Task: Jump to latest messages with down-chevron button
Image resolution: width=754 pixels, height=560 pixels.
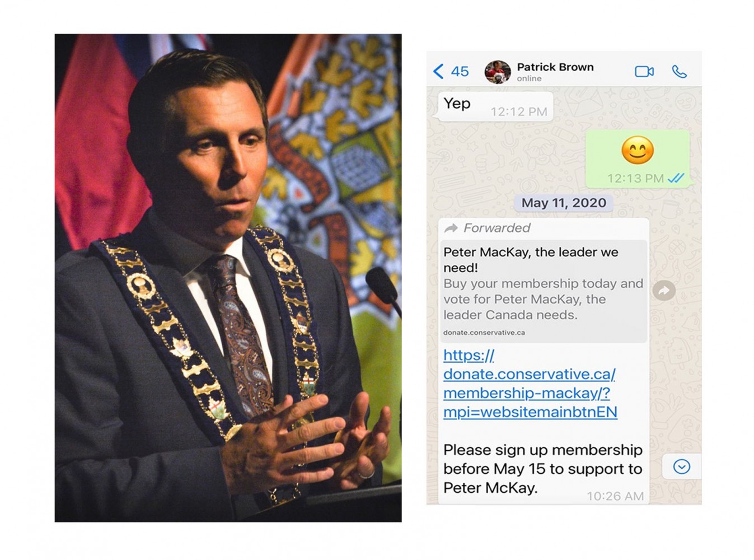Action: click(681, 466)
